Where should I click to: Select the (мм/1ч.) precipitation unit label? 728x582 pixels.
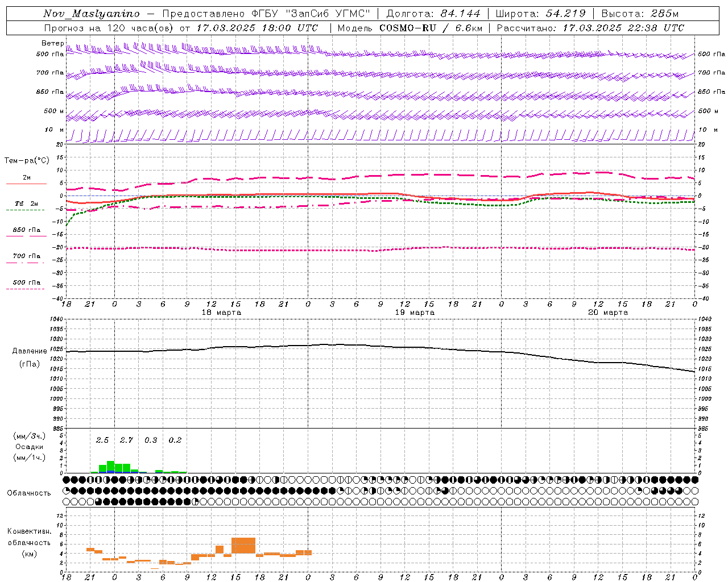click(29, 458)
